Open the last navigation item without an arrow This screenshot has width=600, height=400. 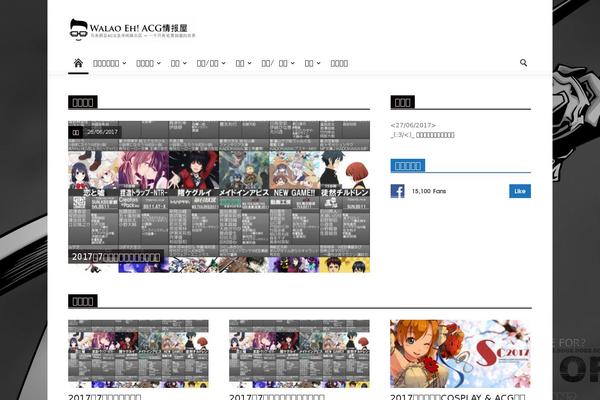click(339, 64)
